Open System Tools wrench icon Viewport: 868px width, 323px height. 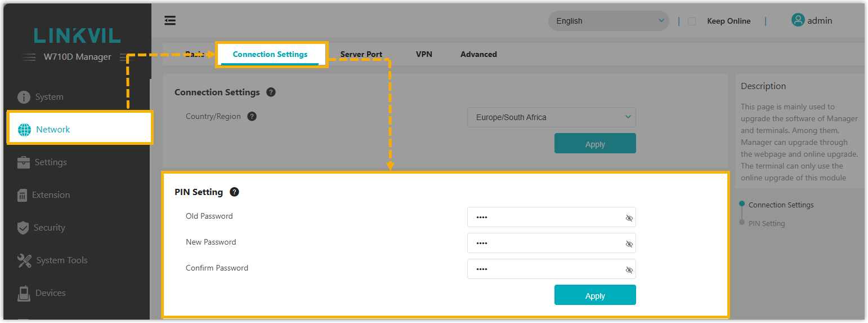[x=25, y=260]
